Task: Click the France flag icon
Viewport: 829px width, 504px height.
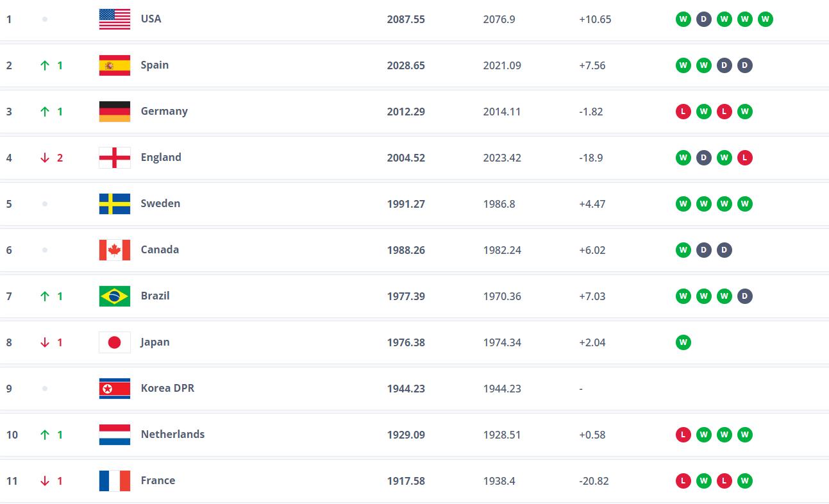Action: point(115,481)
